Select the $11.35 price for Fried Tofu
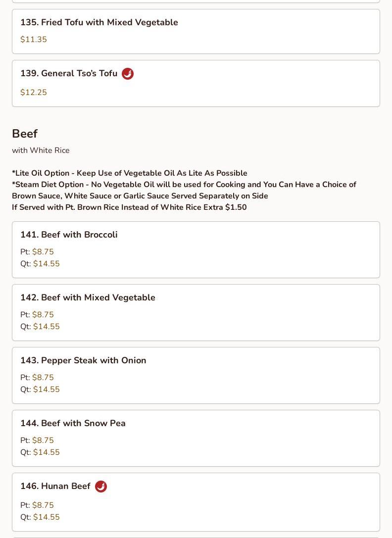Screen dimensions: 392x538 click(x=34, y=40)
